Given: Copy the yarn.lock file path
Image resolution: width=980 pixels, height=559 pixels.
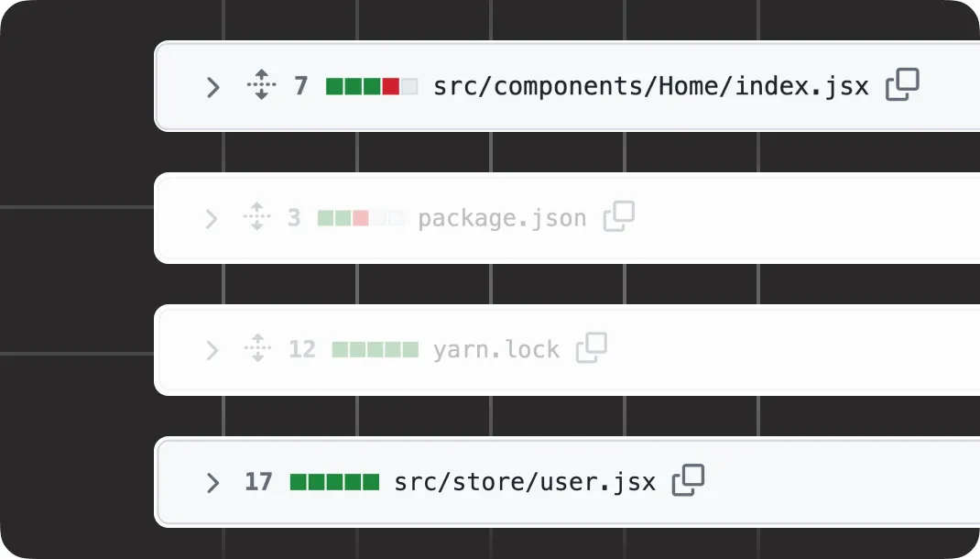Looking at the screenshot, I should [x=593, y=348].
